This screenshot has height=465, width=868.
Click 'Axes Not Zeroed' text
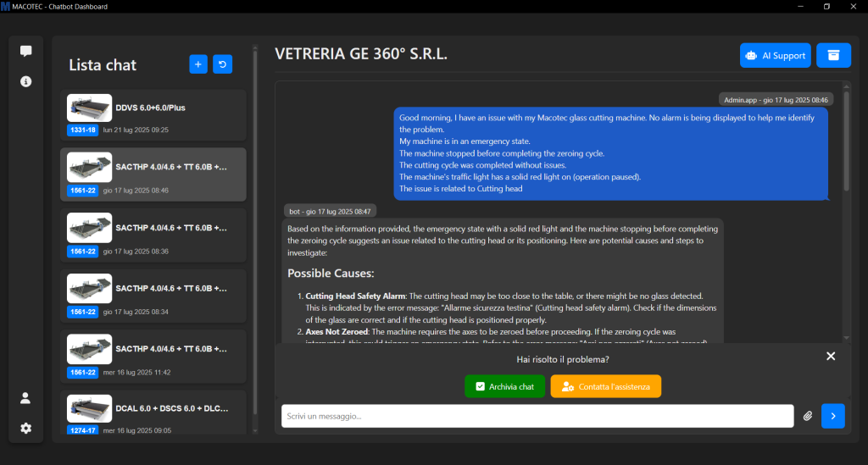pyautogui.click(x=337, y=332)
